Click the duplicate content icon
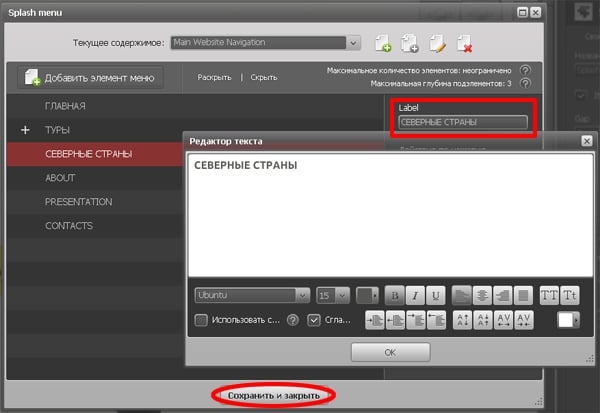This screenshot has height=413, width=600. pos(410,43)
